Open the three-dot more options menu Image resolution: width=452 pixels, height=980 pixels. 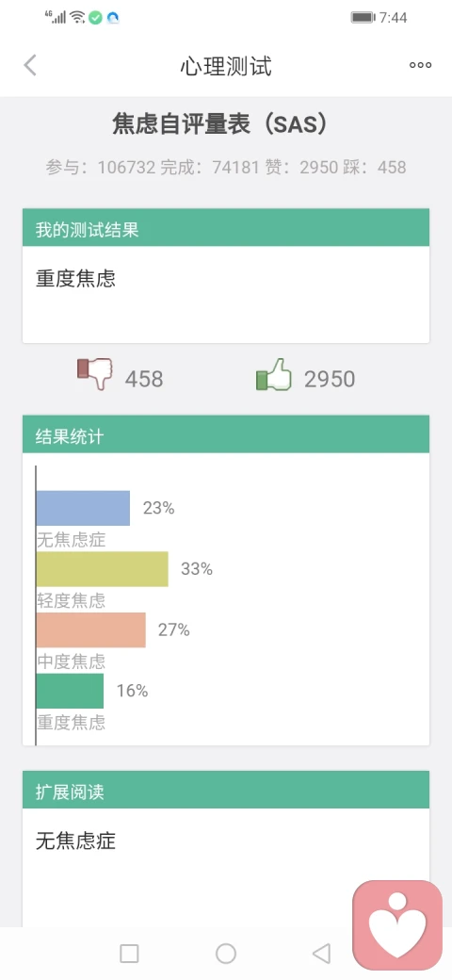tap(420, 65)
